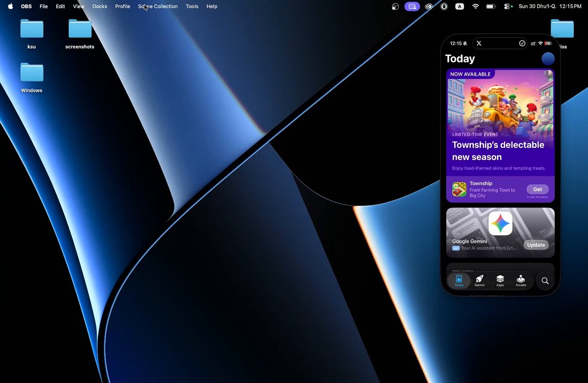Click the battery status icon

490,6
